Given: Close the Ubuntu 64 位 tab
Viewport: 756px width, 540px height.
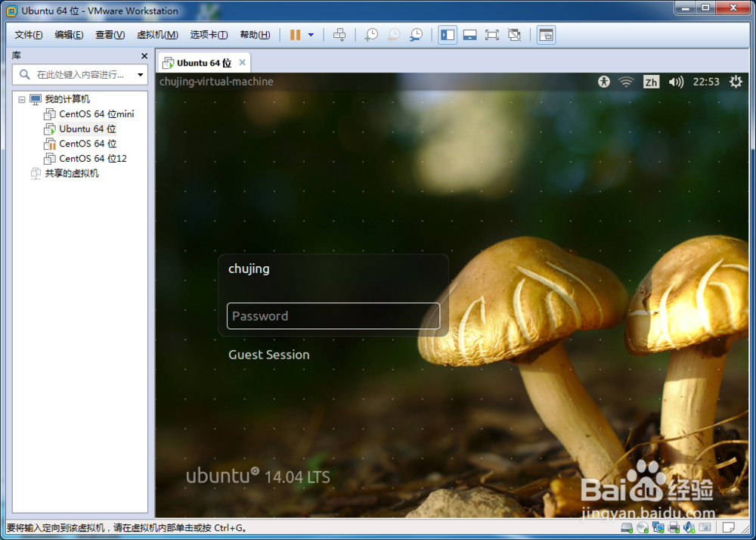Looking at the screenshot, I should (x=243, y=63).
